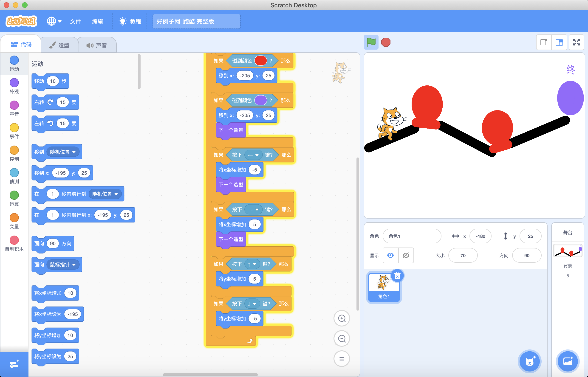The width and height of the screenshot is (588, 377).
Task: Enter full screen stage mode
Action: [x=577, y=42]
